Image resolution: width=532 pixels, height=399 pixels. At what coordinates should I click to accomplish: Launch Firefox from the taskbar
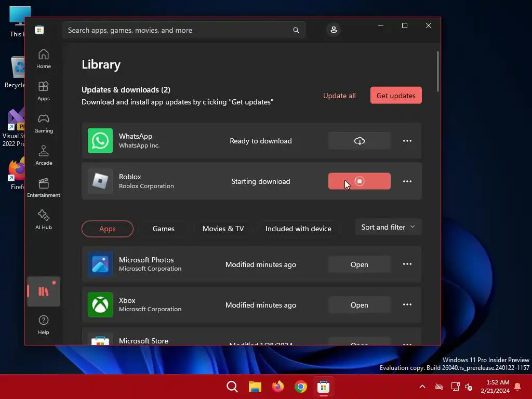coord(278,387)
